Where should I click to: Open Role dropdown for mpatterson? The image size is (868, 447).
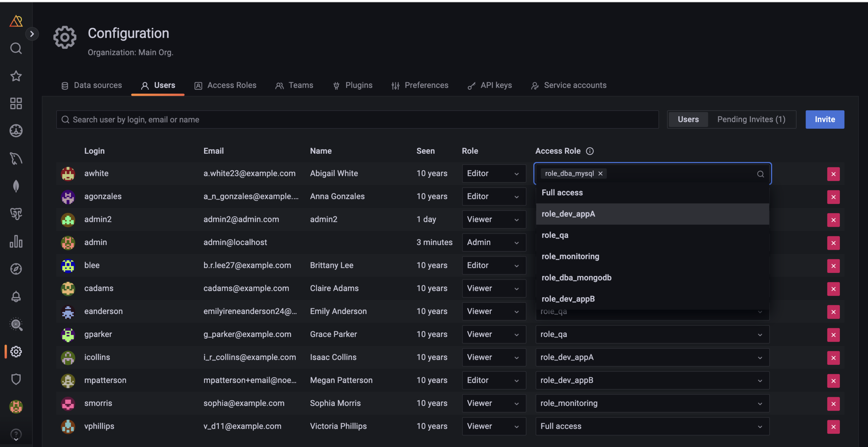(x=493, y=380)
